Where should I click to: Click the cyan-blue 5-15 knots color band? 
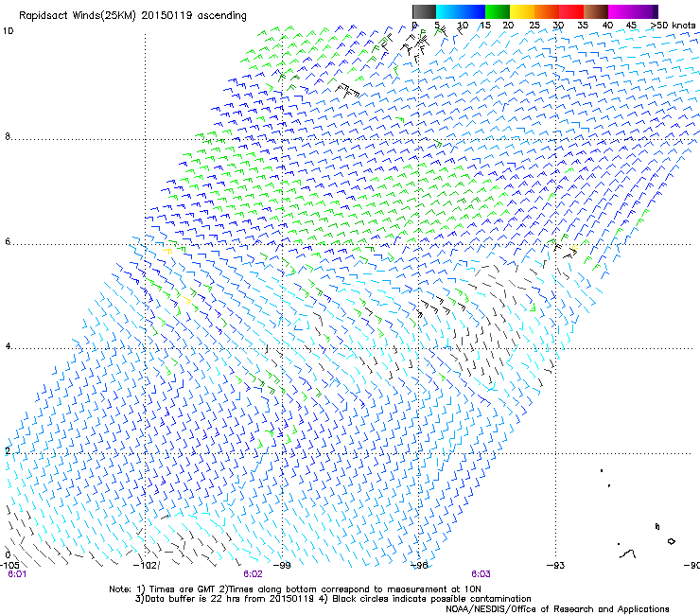point(461,11)
